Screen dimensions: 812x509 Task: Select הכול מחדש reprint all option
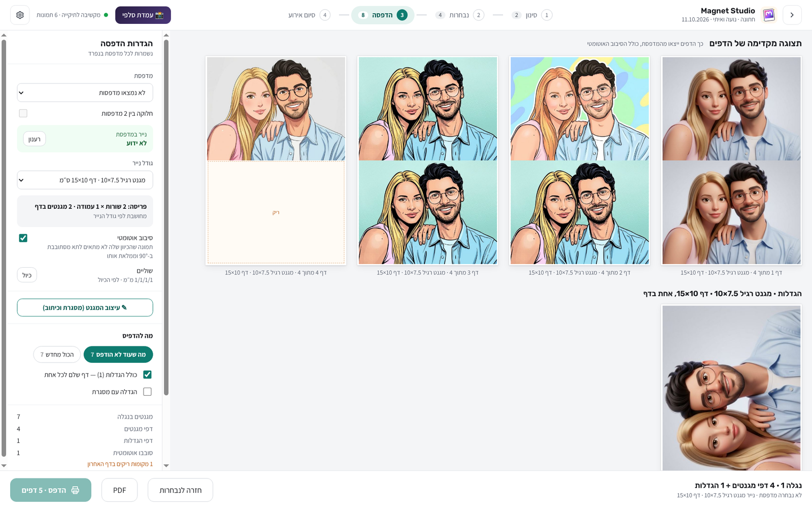tap(57, 355)
